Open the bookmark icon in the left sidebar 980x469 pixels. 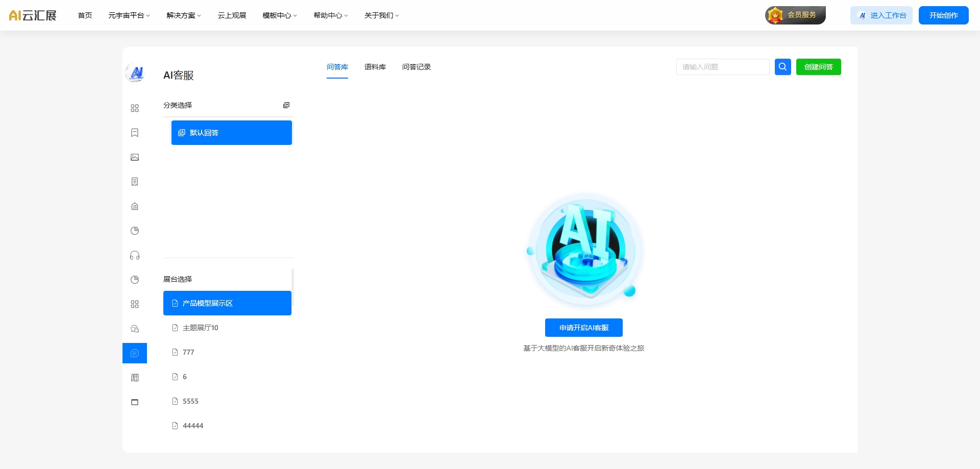pyautogui.click(x=135, y=133)
